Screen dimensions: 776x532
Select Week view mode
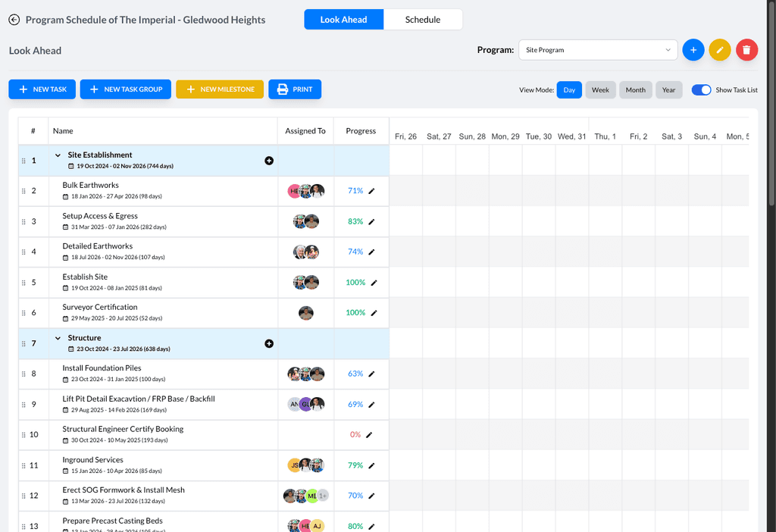click(x=600, y=89)
